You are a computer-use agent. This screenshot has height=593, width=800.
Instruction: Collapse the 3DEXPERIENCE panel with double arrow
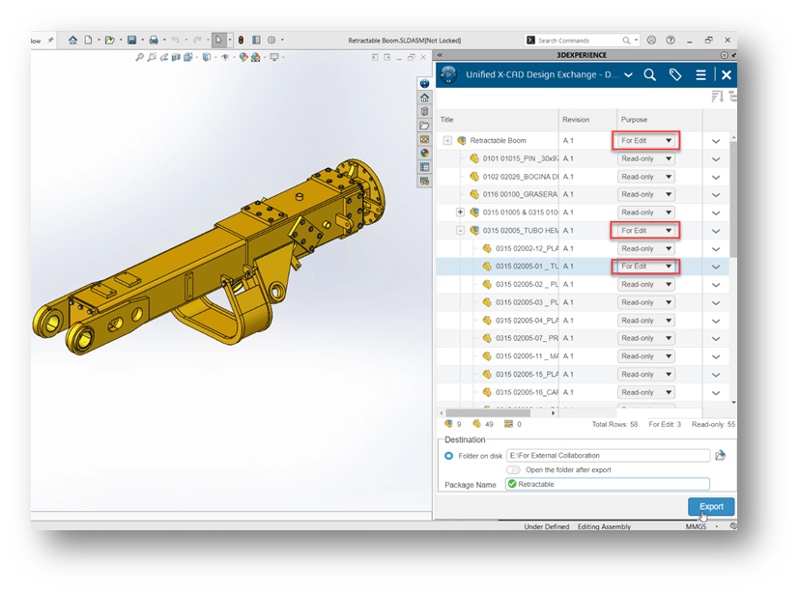pos(440,55)
